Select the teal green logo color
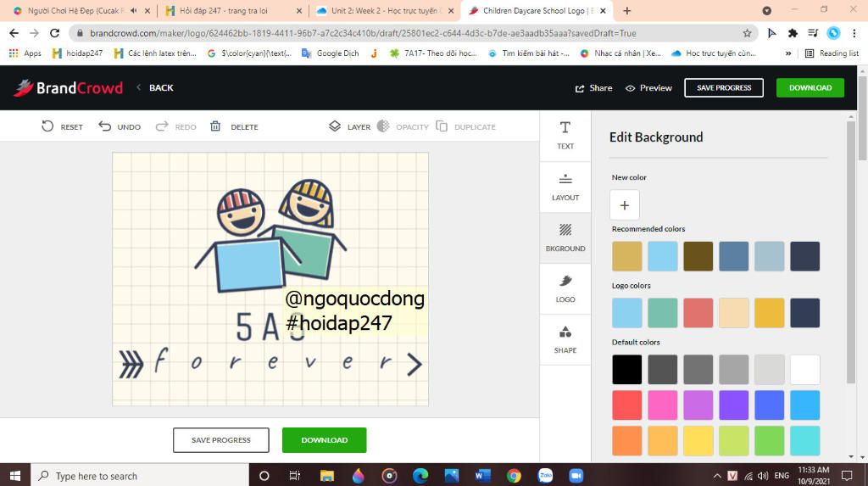Image resolution: width=868 pixels, height=486 pixels. (663, 312)
